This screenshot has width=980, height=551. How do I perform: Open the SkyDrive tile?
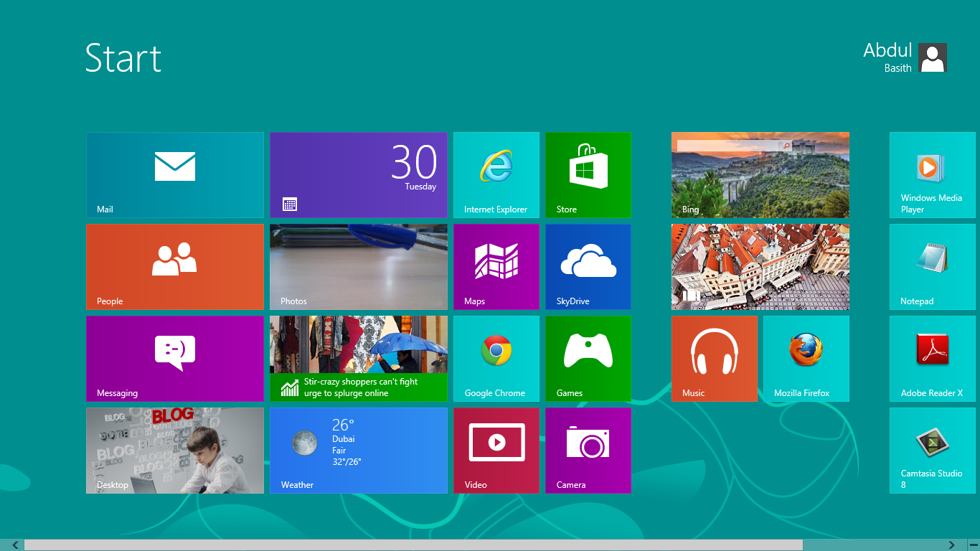(x=588, y=267)
